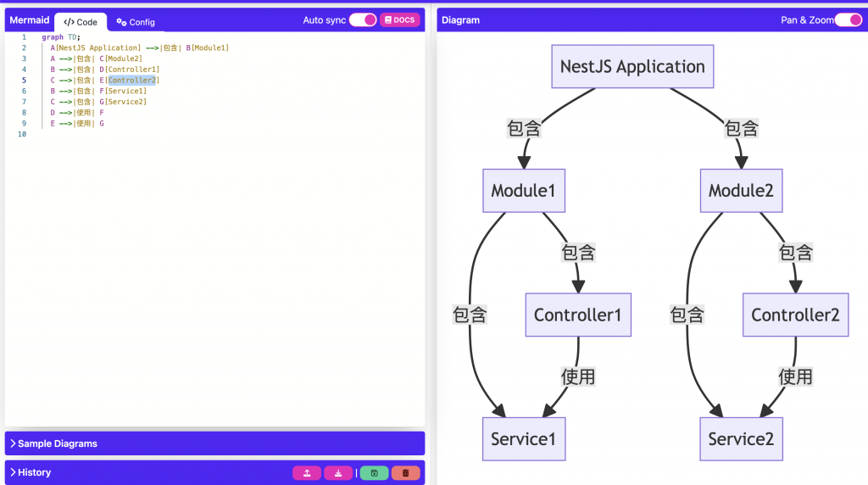Click the Service2 diagram node
The image size is (868, 485).
[741, 439]
